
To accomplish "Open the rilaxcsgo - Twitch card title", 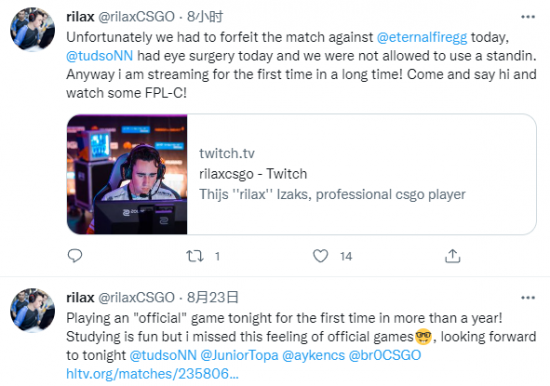I will point(253,174).
